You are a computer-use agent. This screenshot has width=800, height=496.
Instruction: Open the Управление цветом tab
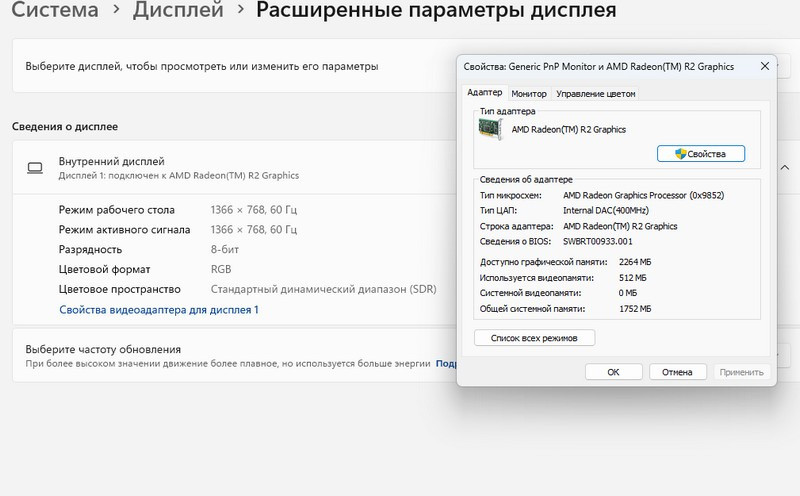coord(595,94)
